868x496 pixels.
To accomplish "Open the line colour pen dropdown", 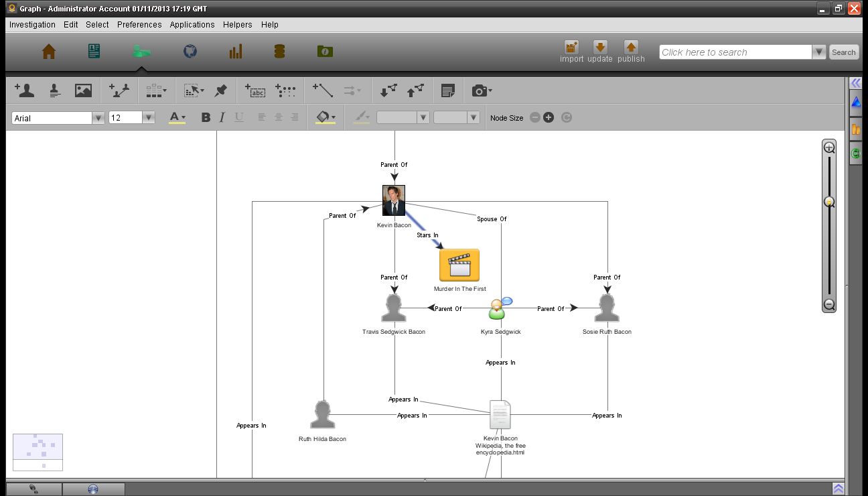I will (362, 118).
